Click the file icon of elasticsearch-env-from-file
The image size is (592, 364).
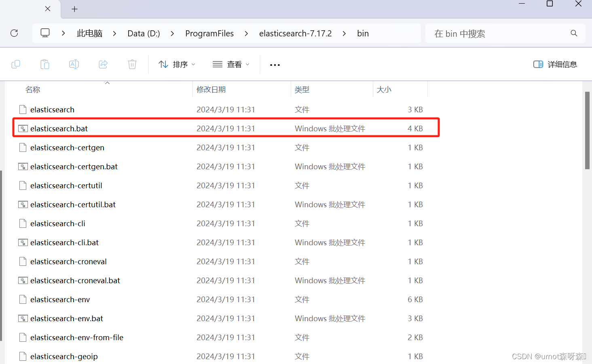pos(23,337)
